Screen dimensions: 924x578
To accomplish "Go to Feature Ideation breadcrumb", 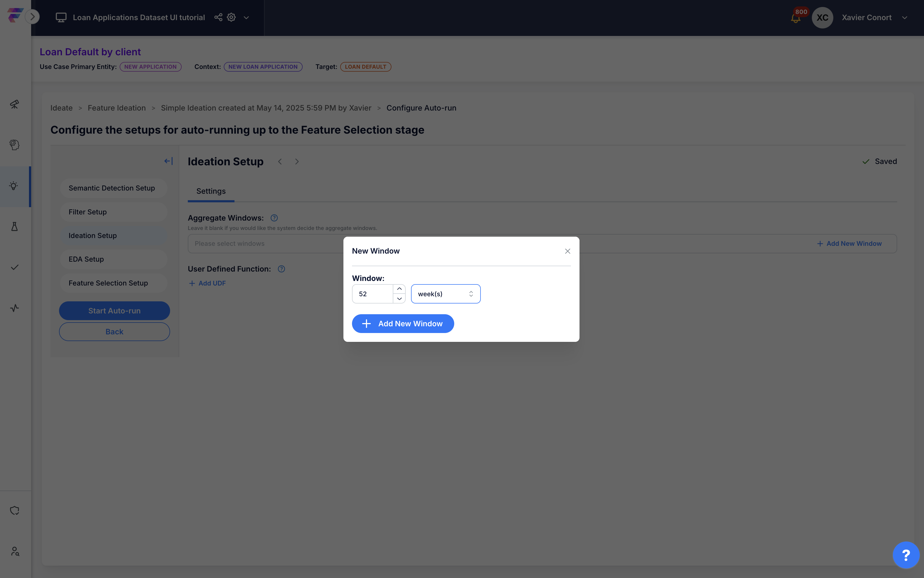I will (116, 108).
